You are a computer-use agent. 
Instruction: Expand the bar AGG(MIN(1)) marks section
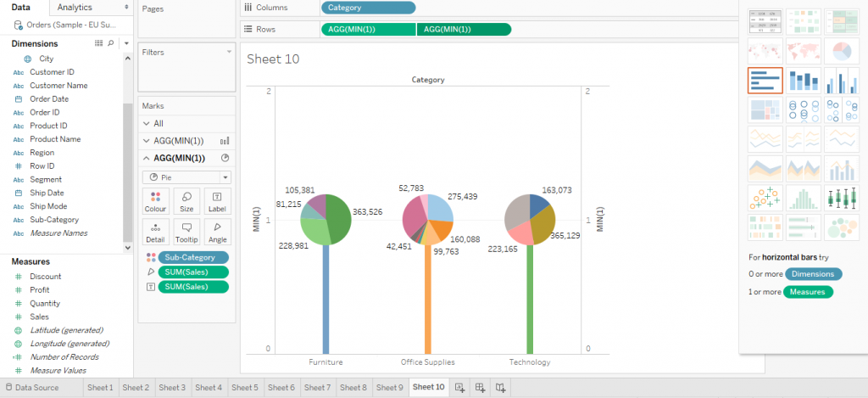point(146,141)
